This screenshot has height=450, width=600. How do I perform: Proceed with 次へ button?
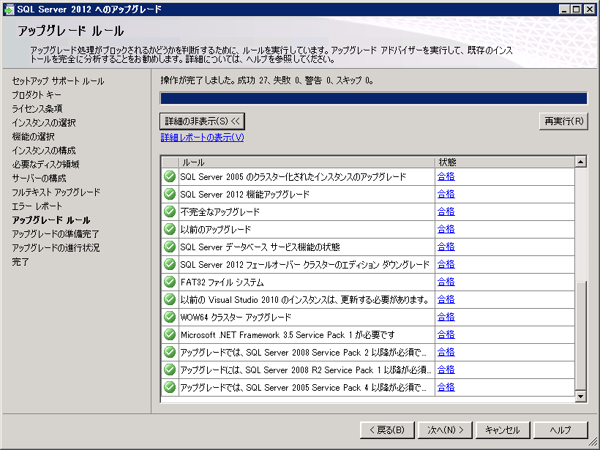(445, 430)
